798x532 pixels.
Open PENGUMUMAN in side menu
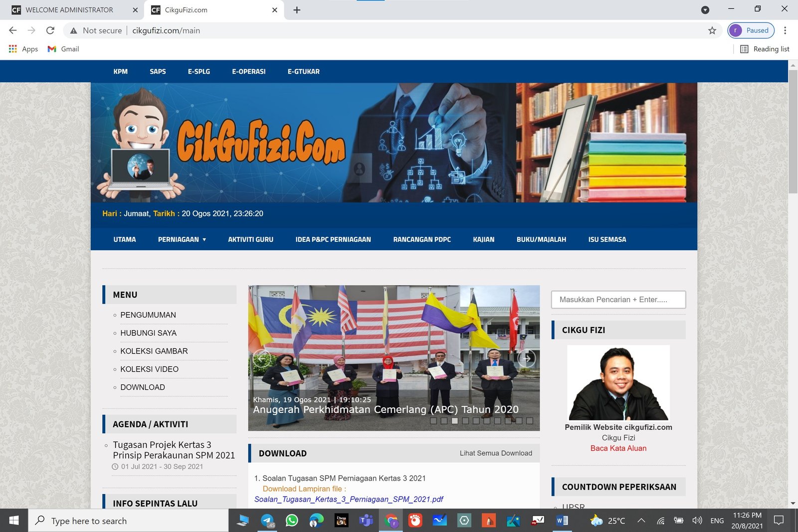(x=148, y=315)
